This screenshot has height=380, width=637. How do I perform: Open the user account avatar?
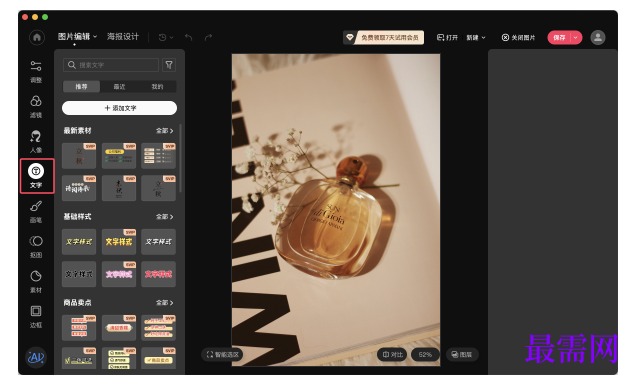click(598, 37)
